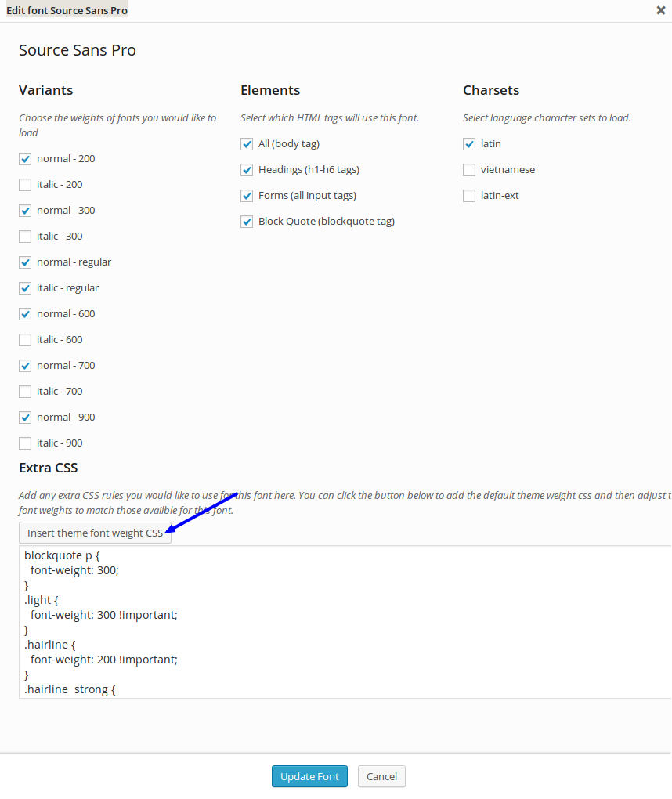The height and width of the screenshot is (799, 672).
Task: Uncheck the normal - 600 variant
Action: coord(25,314)
